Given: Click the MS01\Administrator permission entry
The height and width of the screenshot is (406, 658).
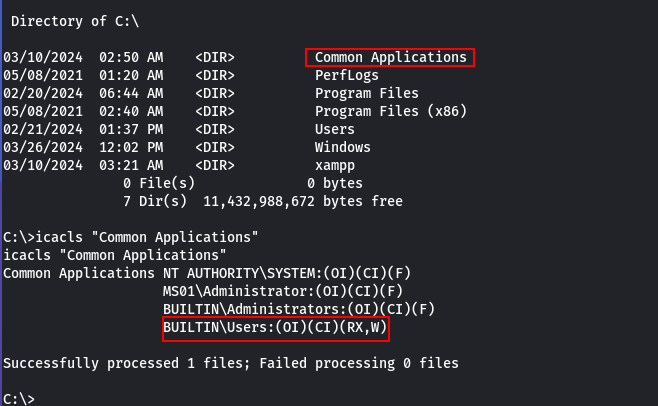Looking at the screenshot, I should coord(282,291).
